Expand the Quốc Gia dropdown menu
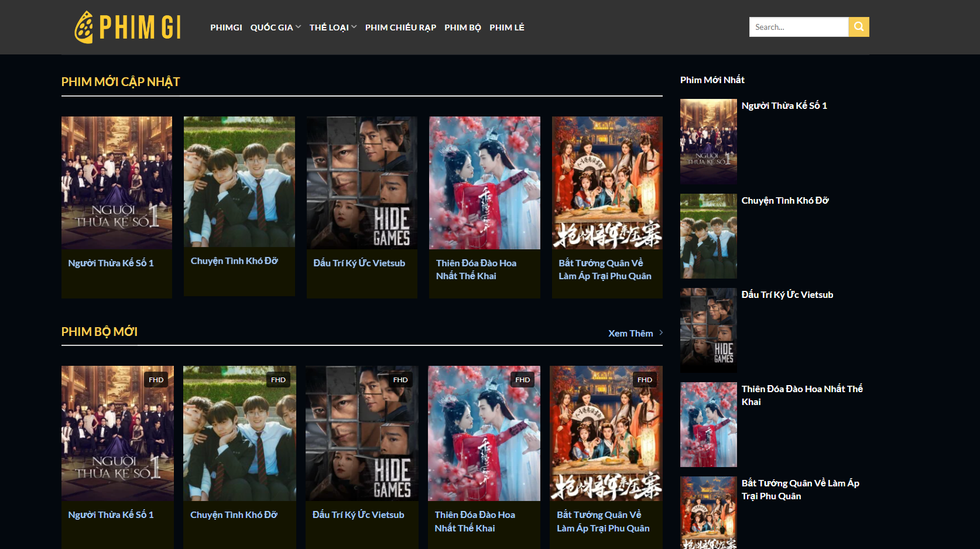Viewport: 980px width, 549px height. click(275, 28)
